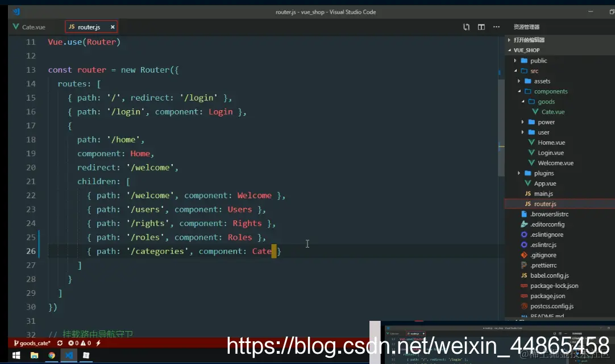The height and width of the screenshot is (364, 615).
Task: Open .browserslistrc file
Action: pos(549,214)
